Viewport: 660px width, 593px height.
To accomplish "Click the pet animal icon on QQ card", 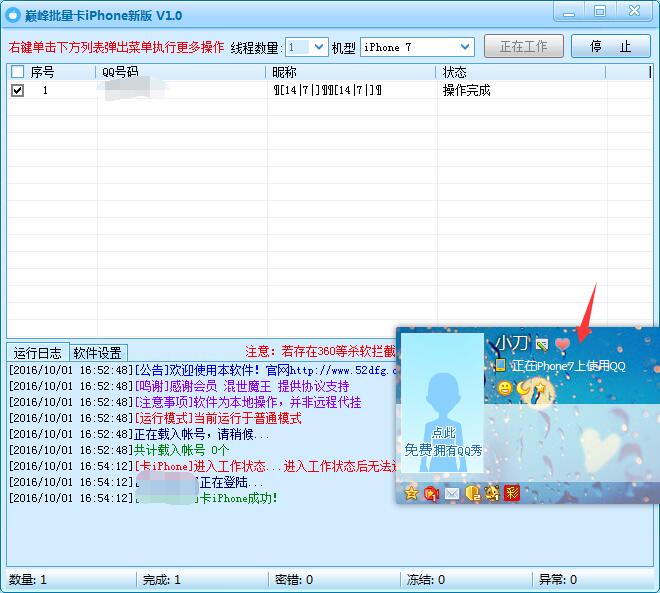I will point(492,493).
